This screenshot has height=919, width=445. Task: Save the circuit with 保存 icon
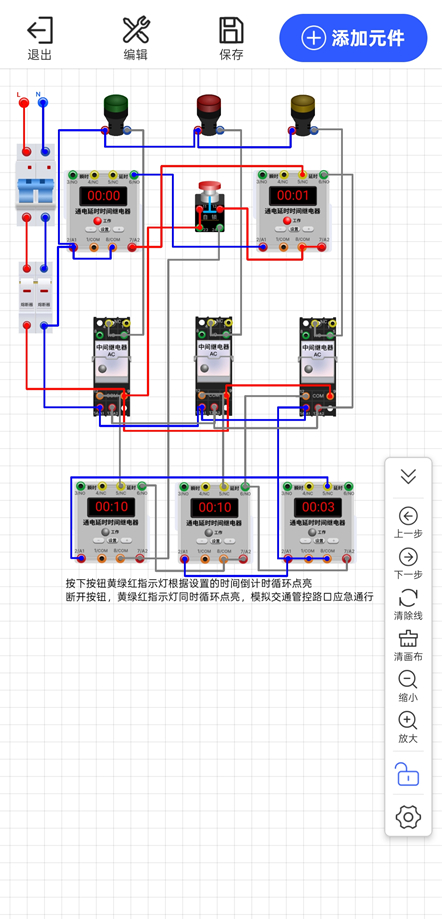[231, 30]
